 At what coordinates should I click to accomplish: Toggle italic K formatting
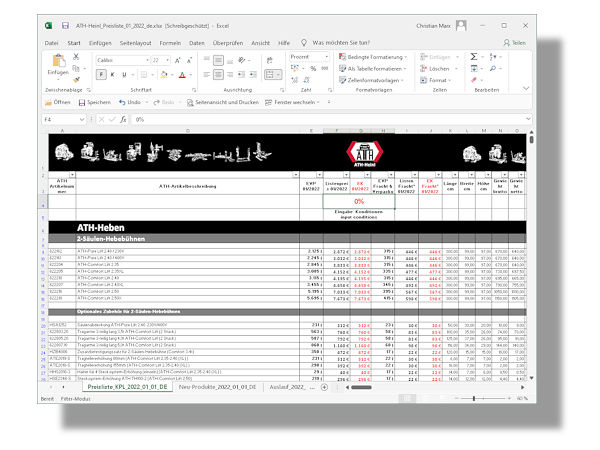112,75
